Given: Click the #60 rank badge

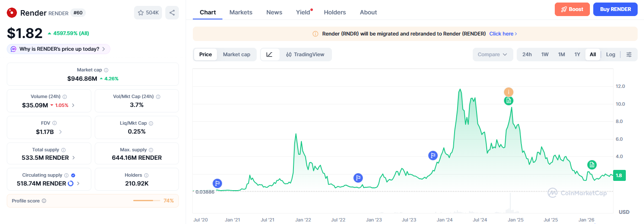Looking at the screenshot, I should (x=78, y=13).
